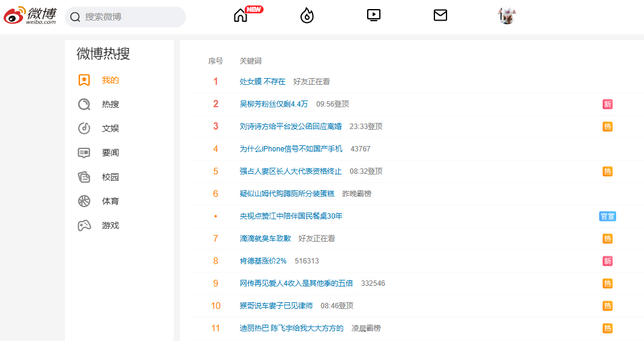The height and width of the screenshot is (341, 644).
Task: Select 文娱 category
Action: point(110,128)
